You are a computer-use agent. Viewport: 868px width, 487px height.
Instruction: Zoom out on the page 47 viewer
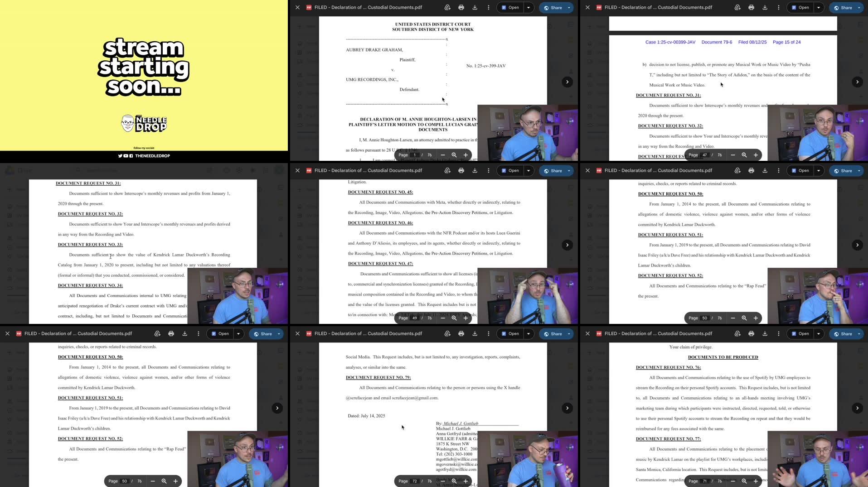click(733, 155)
